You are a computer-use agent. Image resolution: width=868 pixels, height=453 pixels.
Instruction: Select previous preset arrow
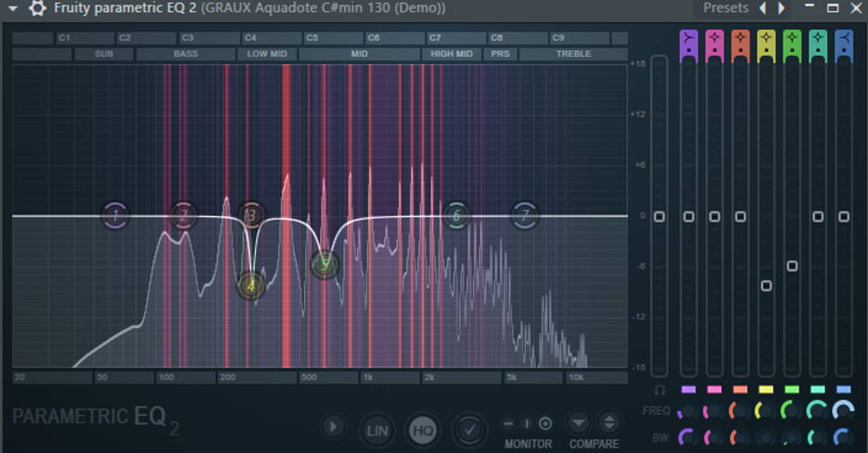click(x=763, y=7)
